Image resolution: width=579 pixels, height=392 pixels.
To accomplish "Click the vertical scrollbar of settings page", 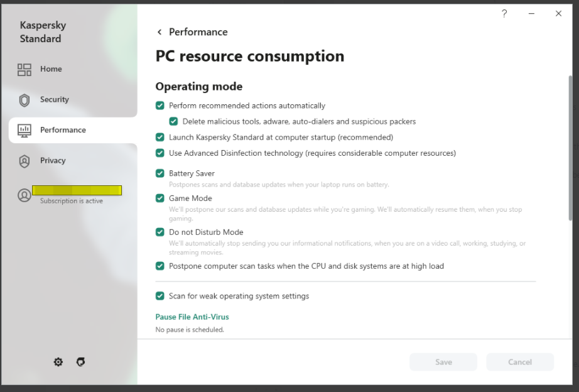I will (570, 148).
